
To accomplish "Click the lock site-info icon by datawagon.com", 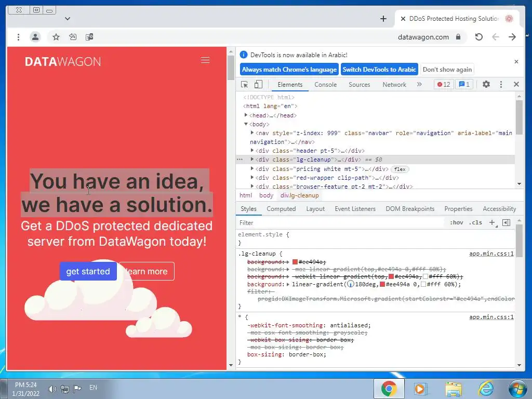I will click(x=458, y=37).
